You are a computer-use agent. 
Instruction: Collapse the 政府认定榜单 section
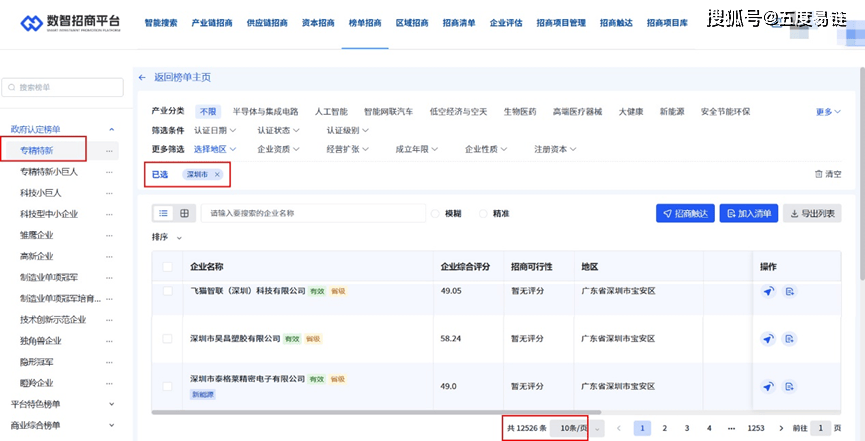click(112, 130)
